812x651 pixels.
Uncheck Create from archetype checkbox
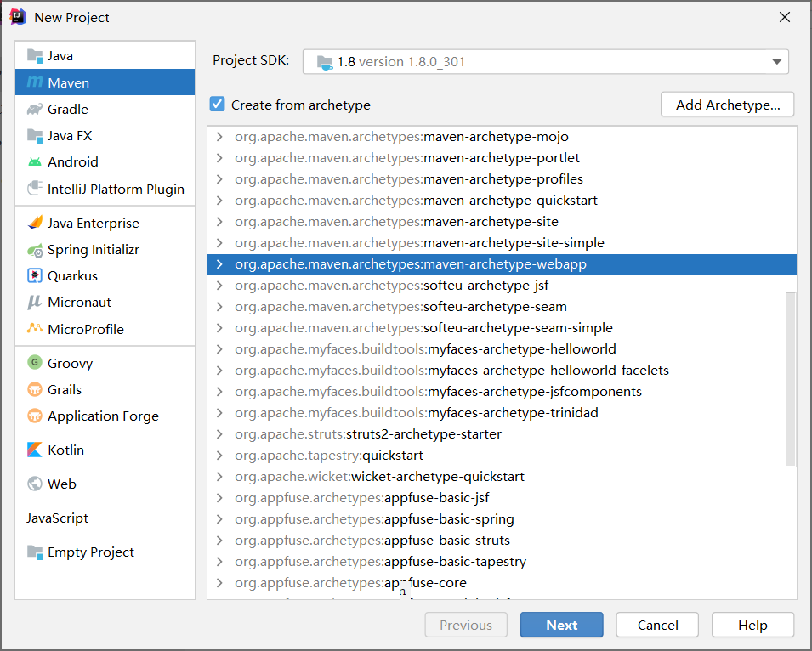pos(218,104)
